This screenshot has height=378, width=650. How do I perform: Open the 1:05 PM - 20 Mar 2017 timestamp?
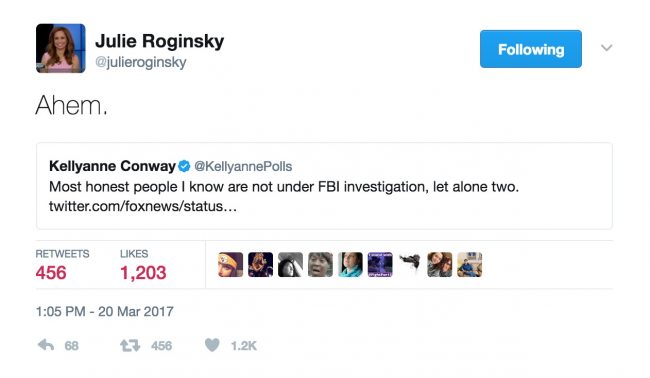tap(104, 311)
